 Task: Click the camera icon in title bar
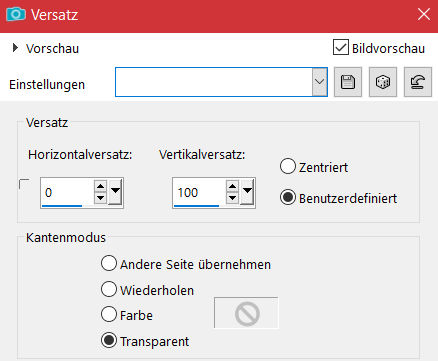pos(16,14)
